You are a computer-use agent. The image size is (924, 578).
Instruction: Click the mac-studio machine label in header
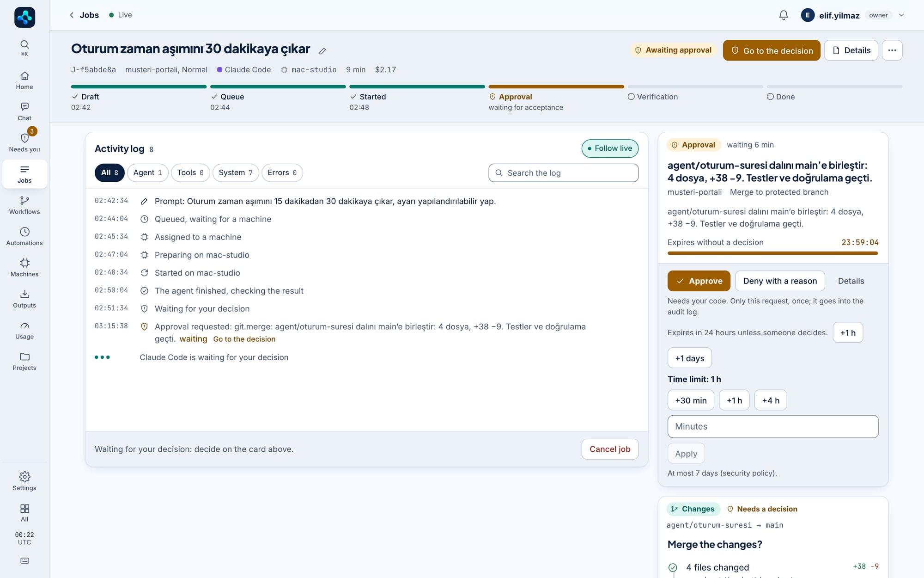point(309,69)
